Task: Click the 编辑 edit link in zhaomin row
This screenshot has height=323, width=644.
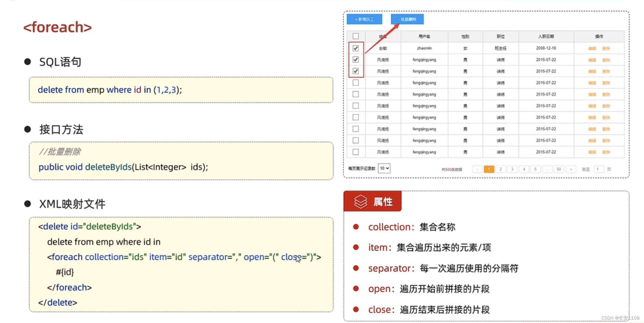Action: click(592, 48)
